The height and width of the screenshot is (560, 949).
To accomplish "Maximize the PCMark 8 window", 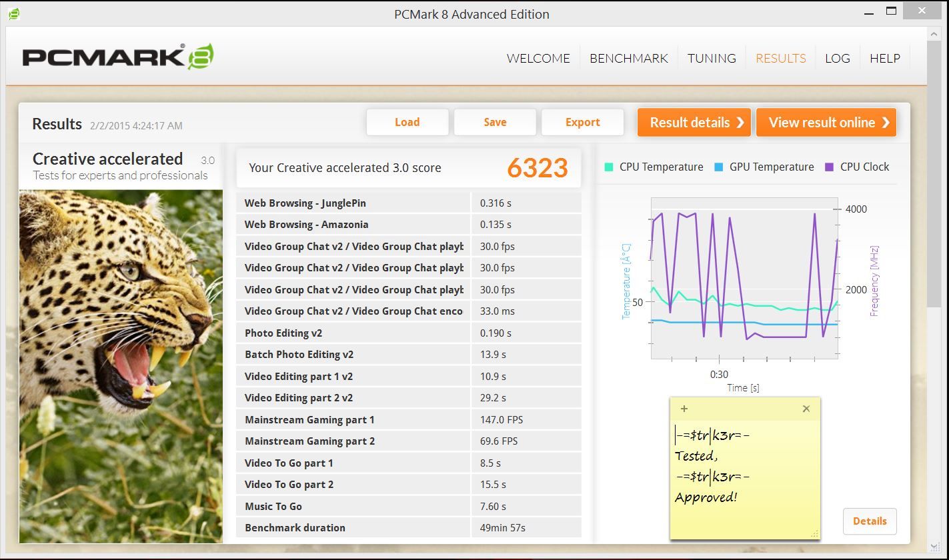I will 892,11.
